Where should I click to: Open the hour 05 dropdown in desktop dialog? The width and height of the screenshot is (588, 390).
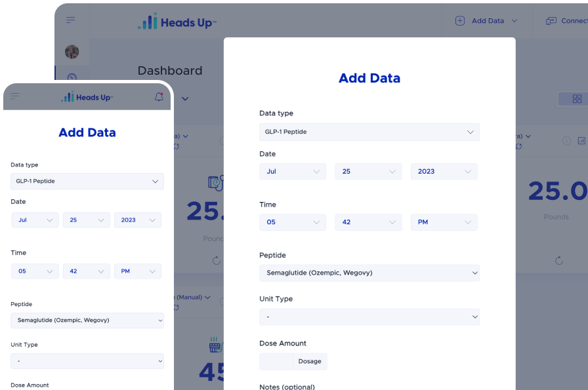[293, 222]
